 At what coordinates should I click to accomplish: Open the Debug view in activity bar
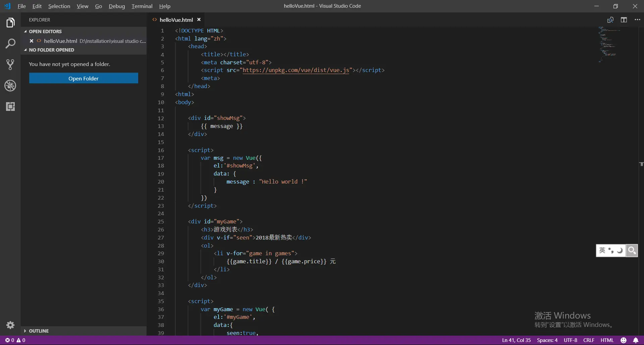point(10,86)
